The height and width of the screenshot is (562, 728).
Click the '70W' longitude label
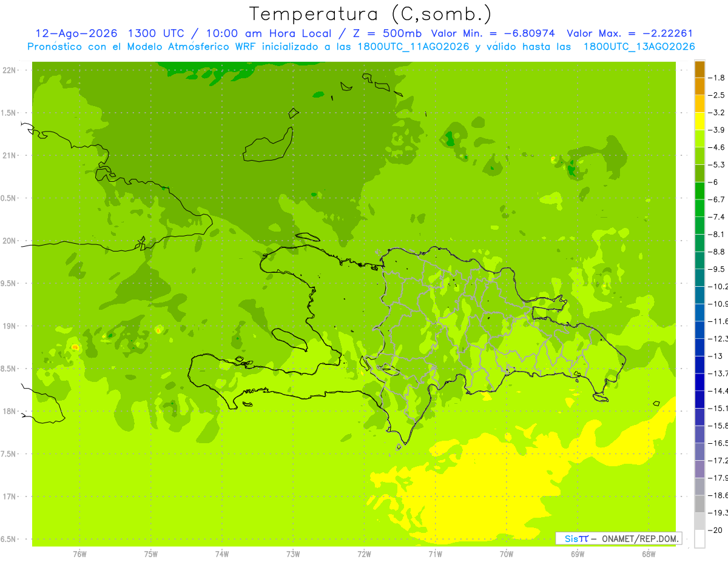[507, 554]
